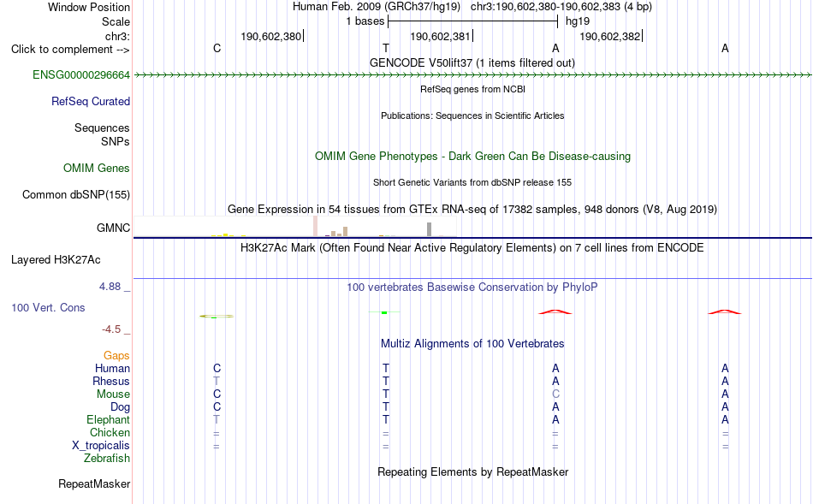Click the faded C in the Mouse row
Viewport: 813px width, 504px height.
point(555,394)
